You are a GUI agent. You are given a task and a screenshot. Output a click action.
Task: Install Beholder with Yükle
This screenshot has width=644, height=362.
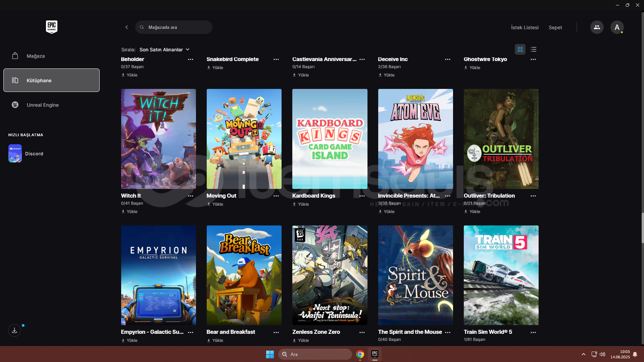[x=130, y=75]
